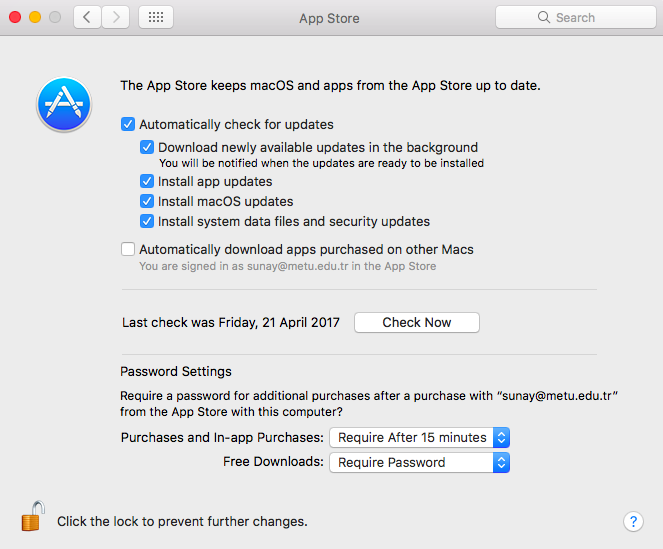Click 'The App Store keeps macOS and apps' description
Viewport: 663px width, 549px height.
(x=330, y=85)
